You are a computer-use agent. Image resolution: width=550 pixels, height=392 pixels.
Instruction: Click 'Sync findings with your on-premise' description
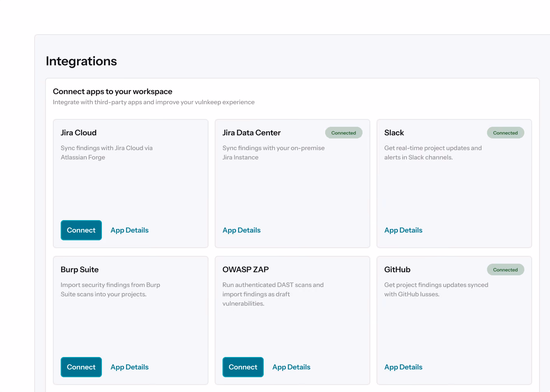[x=273, y=152]
